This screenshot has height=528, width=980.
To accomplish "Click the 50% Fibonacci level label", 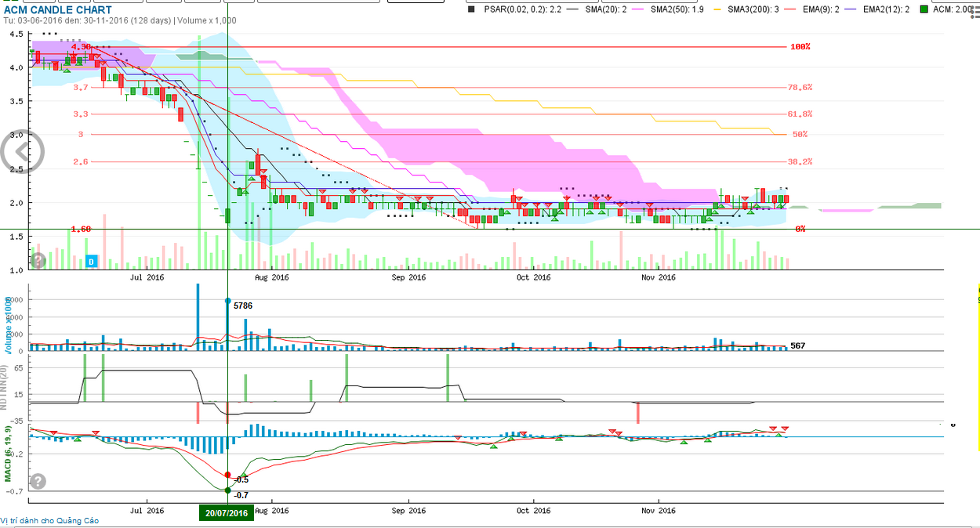I will [800, 135].
